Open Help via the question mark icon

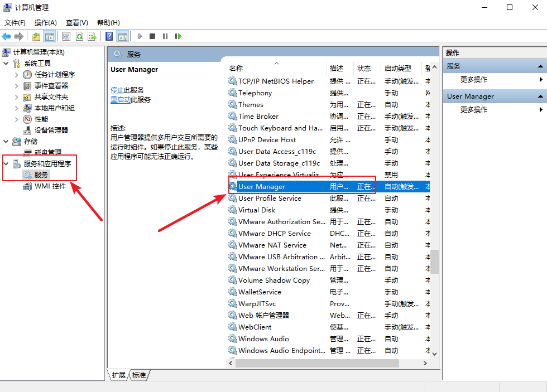[x=109, y=36]
